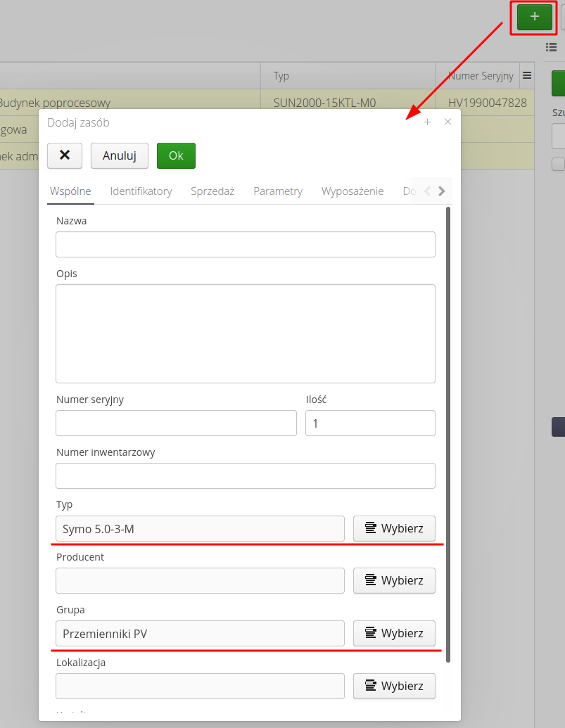565x728 pixels.
Task: Focus the Nazwa input field
Action: pos(245,245)
